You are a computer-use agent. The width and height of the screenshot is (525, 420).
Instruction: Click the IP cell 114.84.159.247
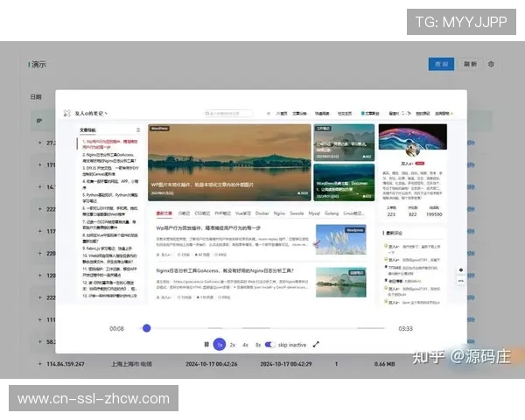(66, 364)
